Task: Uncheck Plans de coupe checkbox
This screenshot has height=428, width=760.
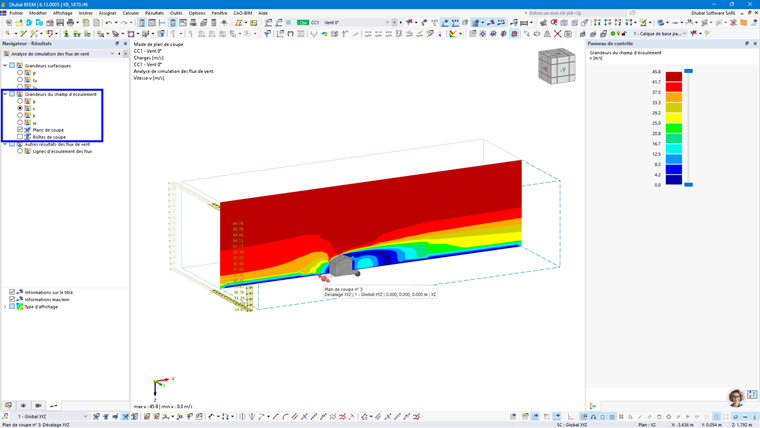Action: coord(20,130)
